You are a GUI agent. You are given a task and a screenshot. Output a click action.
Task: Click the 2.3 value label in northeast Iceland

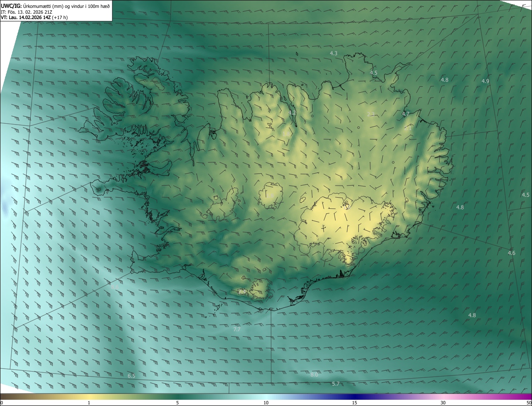tap(371, 114)
